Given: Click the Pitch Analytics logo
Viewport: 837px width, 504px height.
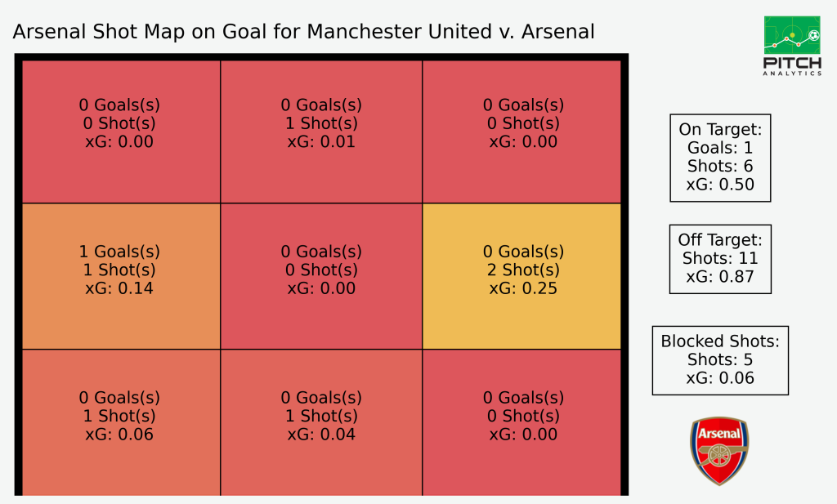Looking at the screenshot, I should coord(792,46).
